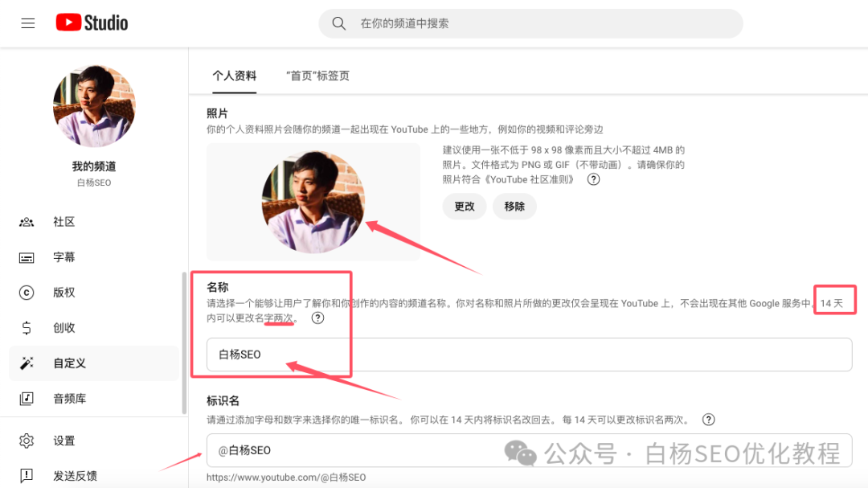Click the search magnifier icon
Image resolution: width=868 pixels, height=488 pixels.
pyautogui.click(x=339, y=23)
